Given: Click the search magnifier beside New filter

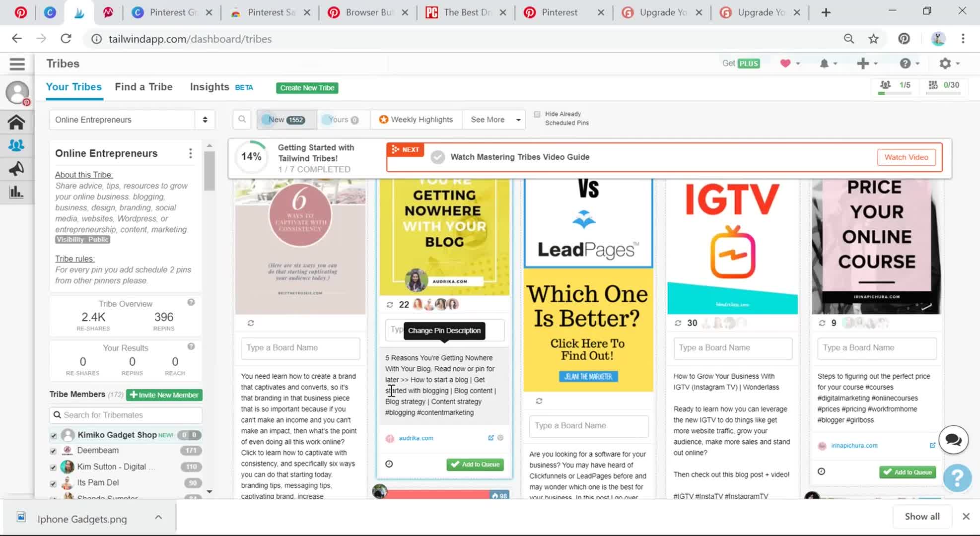Looking at the screenshot, I should pyautogui.click(x=242, y=120).
